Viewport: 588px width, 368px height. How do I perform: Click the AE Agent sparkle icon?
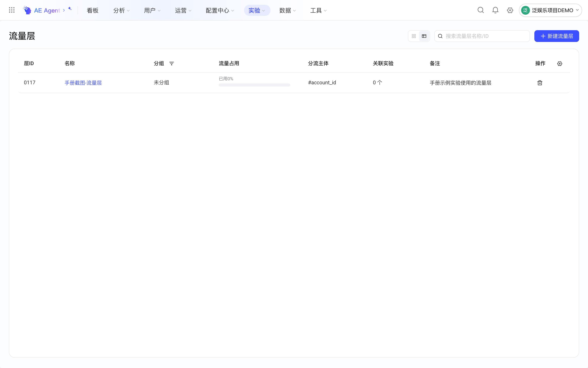coord(70,8)
